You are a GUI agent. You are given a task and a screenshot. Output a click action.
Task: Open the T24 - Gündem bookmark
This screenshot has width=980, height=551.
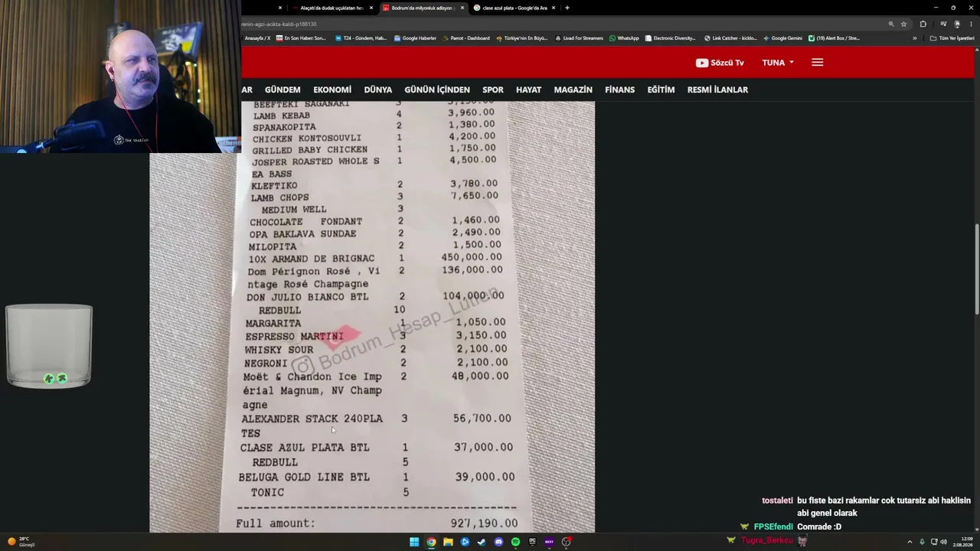pos(361,38)
